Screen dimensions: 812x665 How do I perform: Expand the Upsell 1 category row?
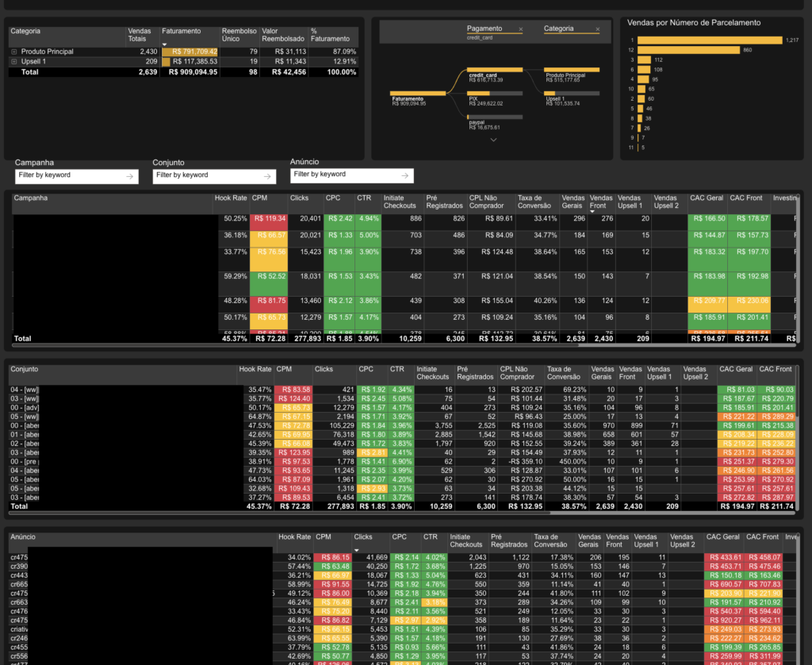point(13,61)
